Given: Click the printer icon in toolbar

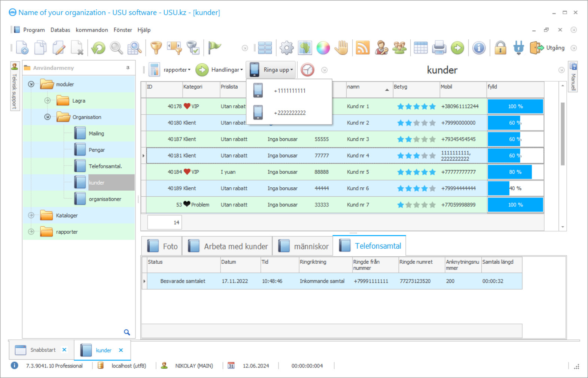Looking at the screenshot, I should [x=439, y=48].
